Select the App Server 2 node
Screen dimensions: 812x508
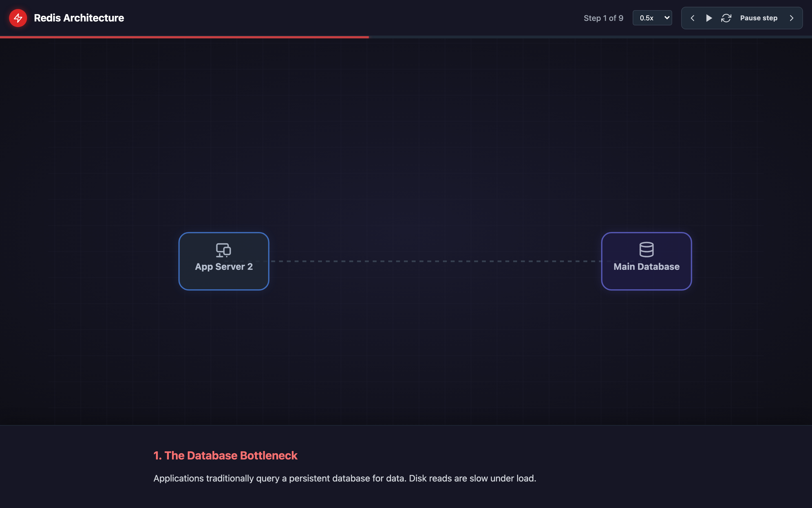point(224,261)
